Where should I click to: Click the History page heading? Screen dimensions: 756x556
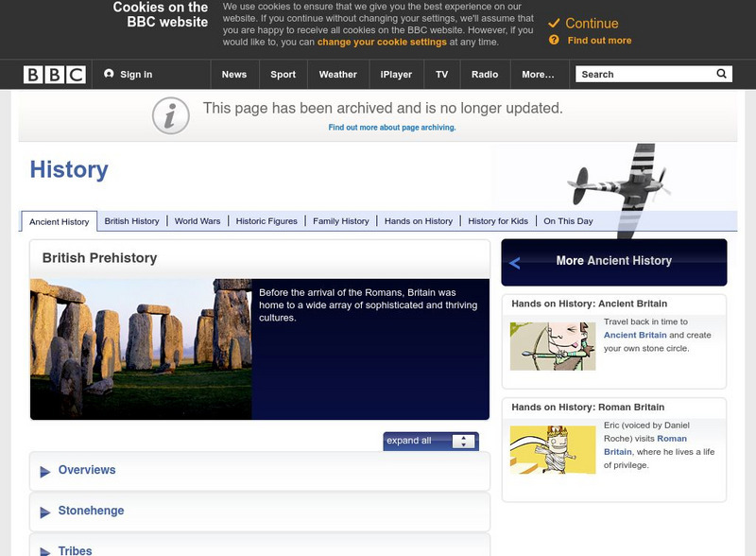(x=69, y=170)
